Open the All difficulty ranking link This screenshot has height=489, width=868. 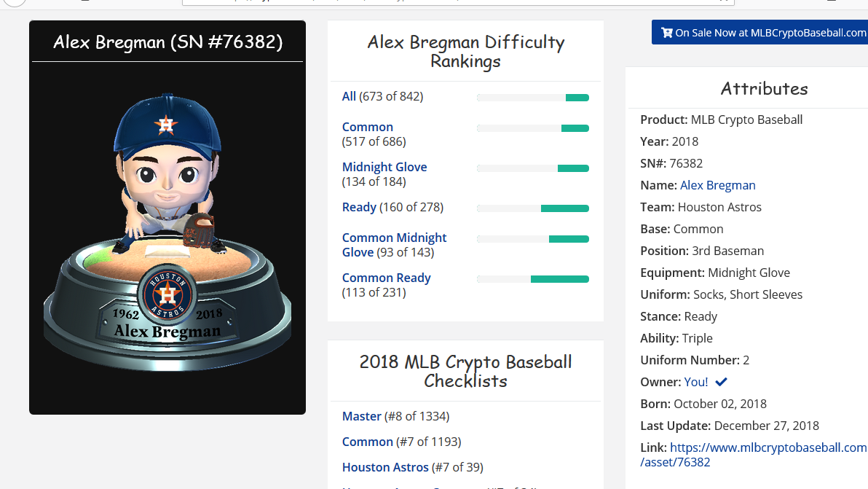[x=349, y=96]
